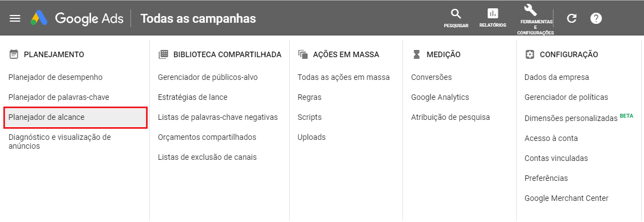This screenshot has height=222, width=644.
Task: Select Google Merchant Center
Action: point(566,198)
